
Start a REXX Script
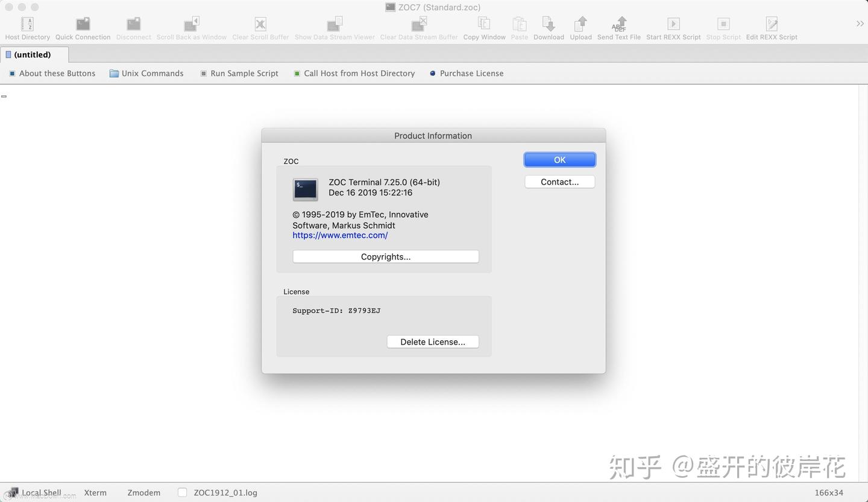point(673,25)
